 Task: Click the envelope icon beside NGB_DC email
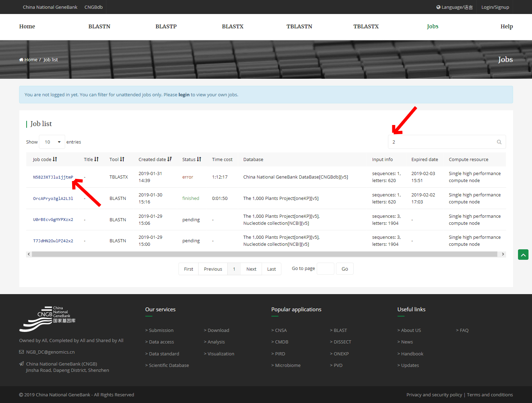(x=22, y=352)
